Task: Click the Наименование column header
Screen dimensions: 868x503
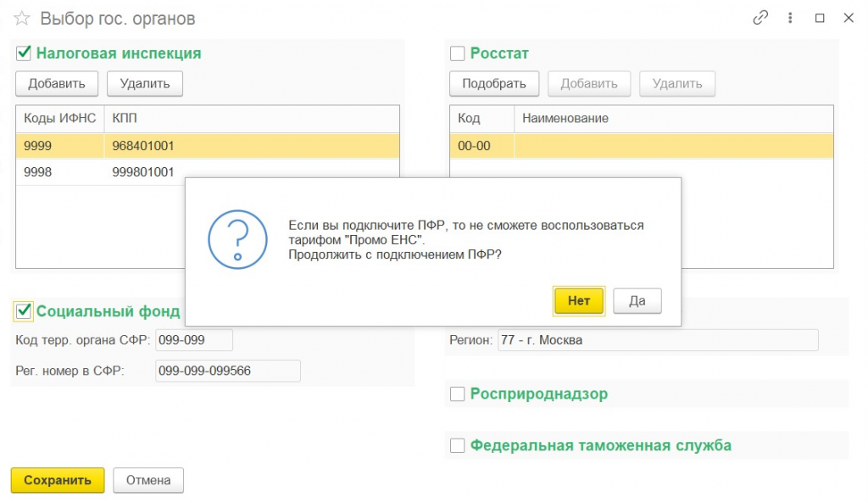Action: click(674, 118)
